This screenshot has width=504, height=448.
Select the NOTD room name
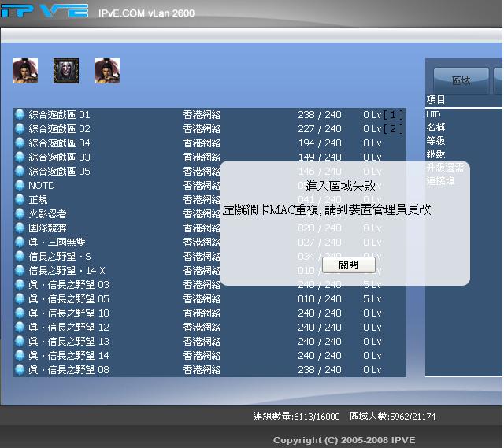[x=42, y=186]
